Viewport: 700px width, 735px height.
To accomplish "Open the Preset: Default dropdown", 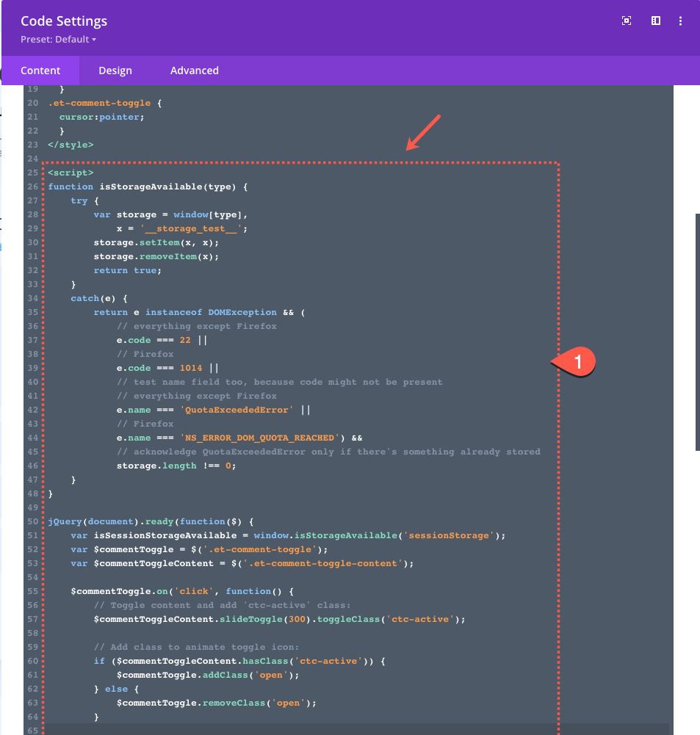I will click(59, 40).
